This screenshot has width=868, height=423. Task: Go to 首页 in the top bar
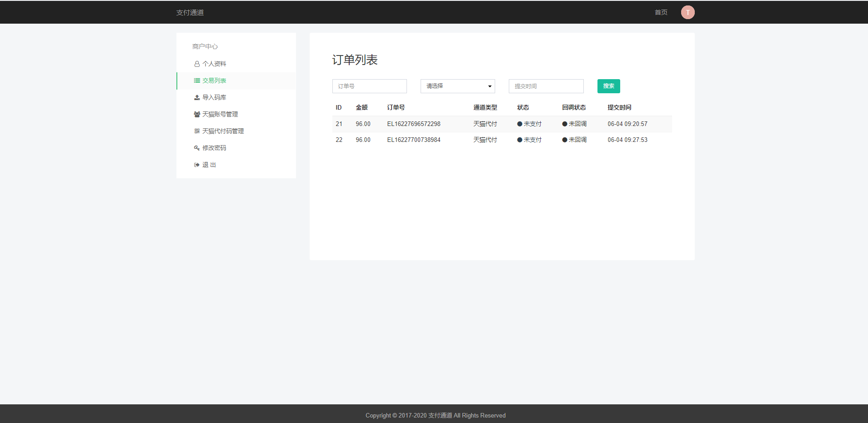tap(661, 12)
